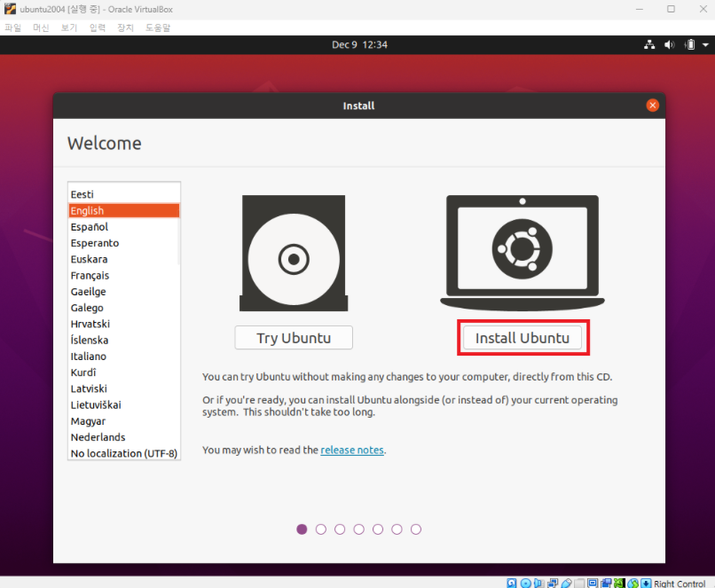Open the 장치 menu
The image size is (715, 588).
125,27
